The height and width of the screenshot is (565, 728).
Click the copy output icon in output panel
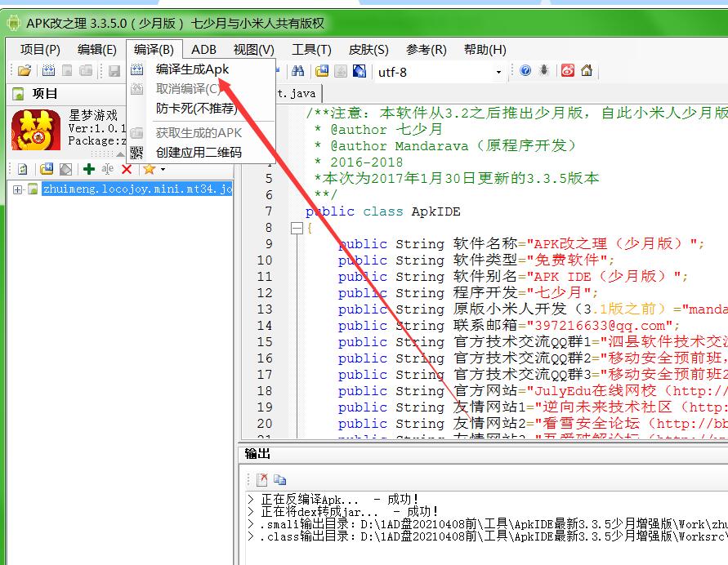coord(279,479)
